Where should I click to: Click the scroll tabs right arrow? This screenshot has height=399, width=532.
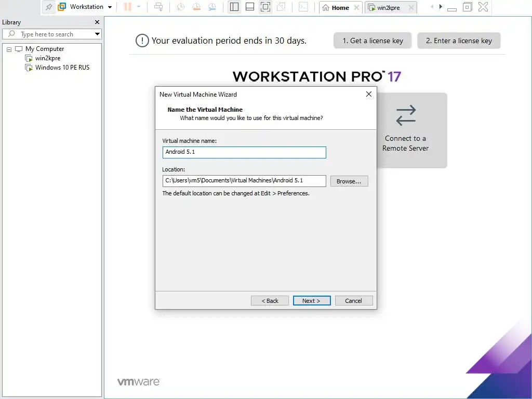pos(441,6)
